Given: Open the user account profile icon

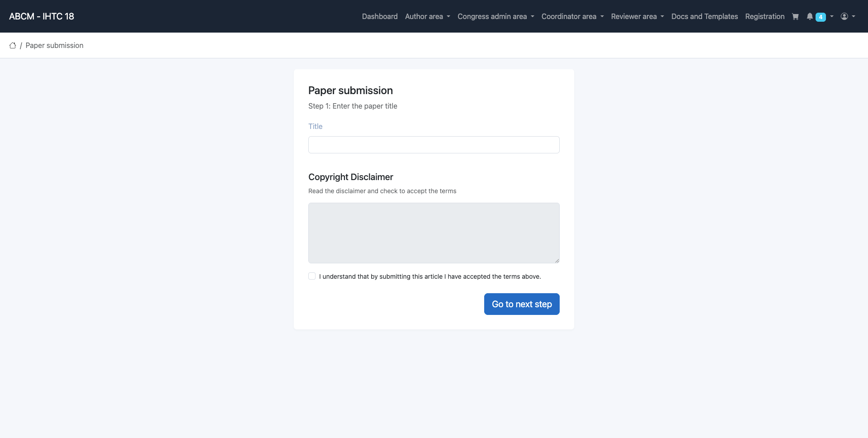Looking at the screenshot, I should coord(844,16).
